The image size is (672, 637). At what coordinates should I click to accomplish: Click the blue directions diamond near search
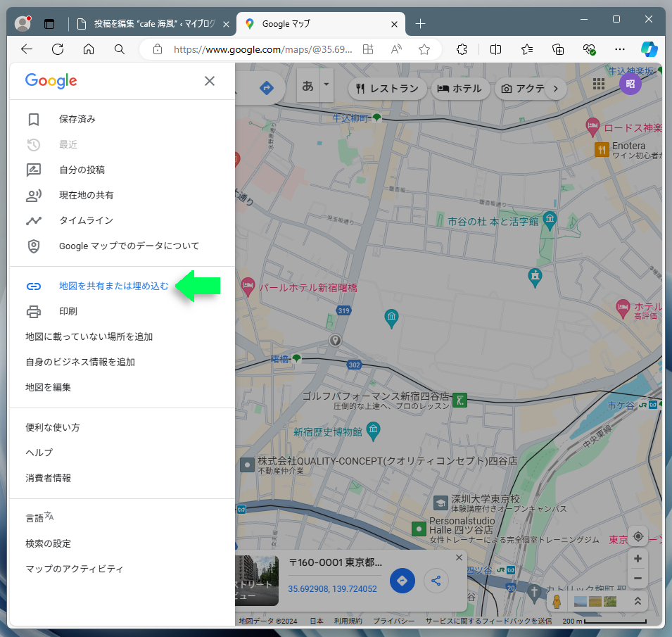267,88
